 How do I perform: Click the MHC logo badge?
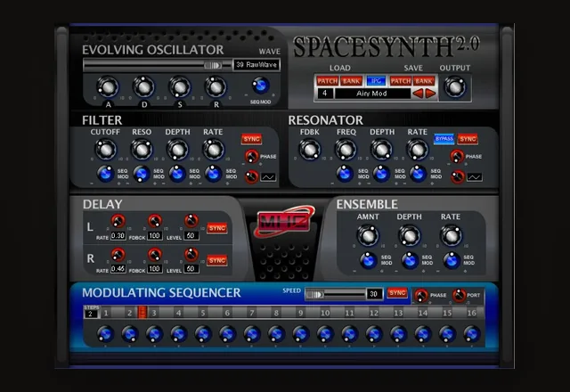(x=283, y=222)
